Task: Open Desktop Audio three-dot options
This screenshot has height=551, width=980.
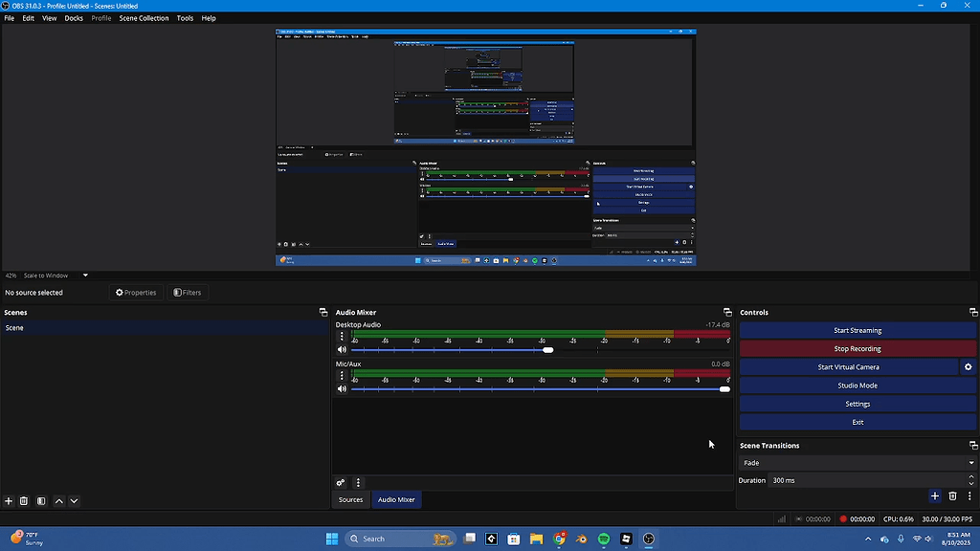Action: pos(342,336)
